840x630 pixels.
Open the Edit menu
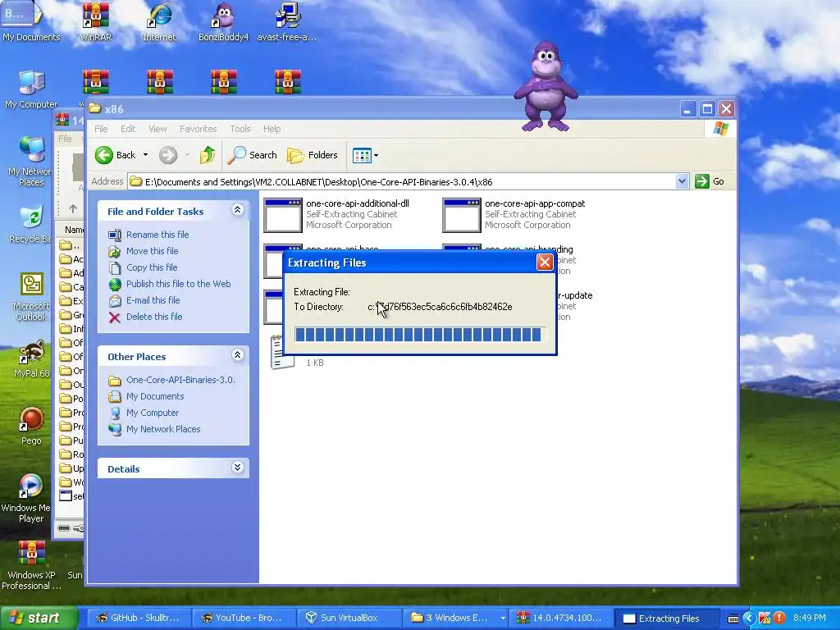point(127,129)
